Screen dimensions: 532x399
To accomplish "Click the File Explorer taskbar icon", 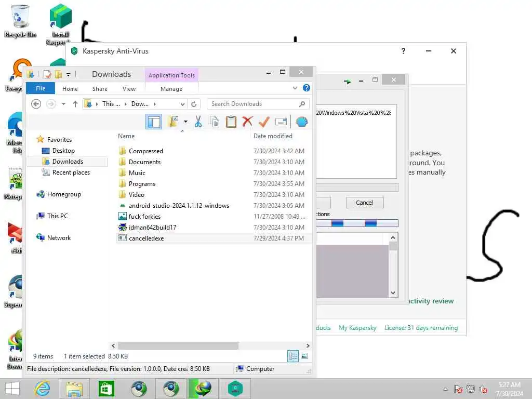I will pos(74,389).
